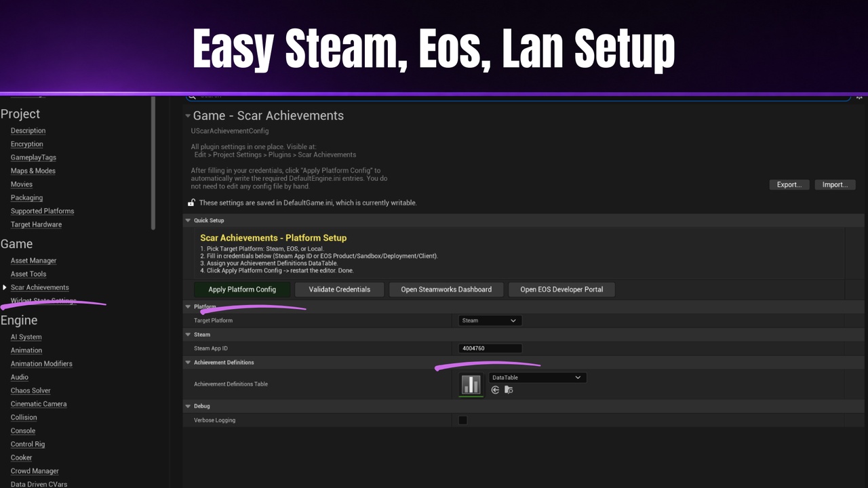Open the Asset Tools settings page
The height and width of the screenshot is (488, 868).
[x=28, y=274]
